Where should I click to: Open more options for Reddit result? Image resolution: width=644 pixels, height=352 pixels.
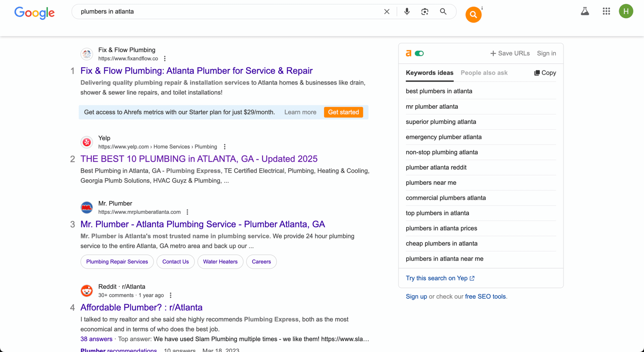click(171, 296)
